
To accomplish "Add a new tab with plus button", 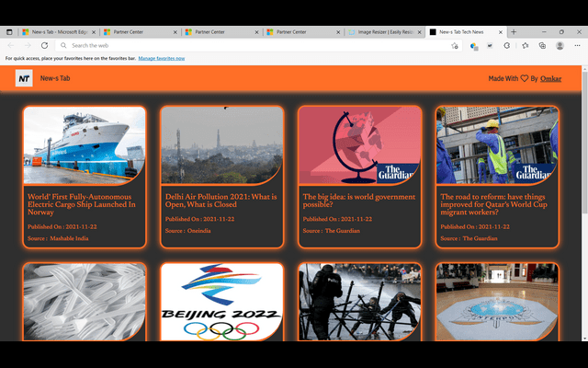I will coord(514,32).
